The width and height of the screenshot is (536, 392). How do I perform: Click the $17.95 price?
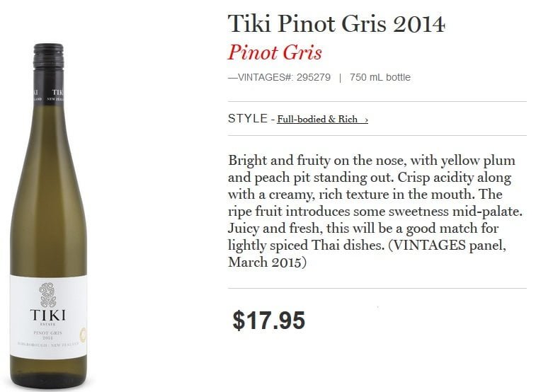[x=268, y=321]
